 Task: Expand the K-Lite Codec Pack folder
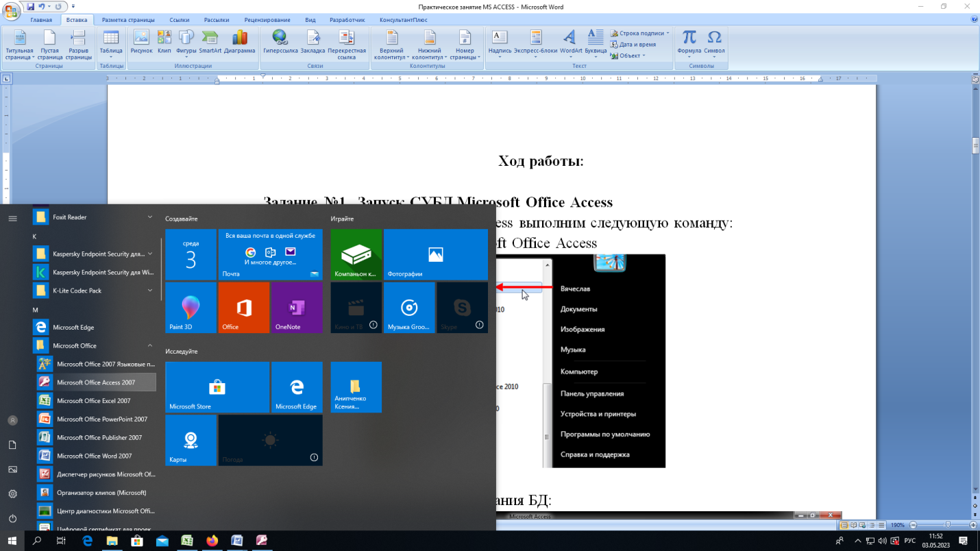coord(150,291)
